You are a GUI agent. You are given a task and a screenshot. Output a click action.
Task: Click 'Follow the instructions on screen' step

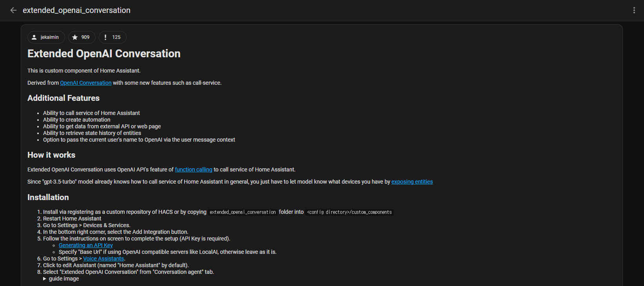tap(137, 239)
